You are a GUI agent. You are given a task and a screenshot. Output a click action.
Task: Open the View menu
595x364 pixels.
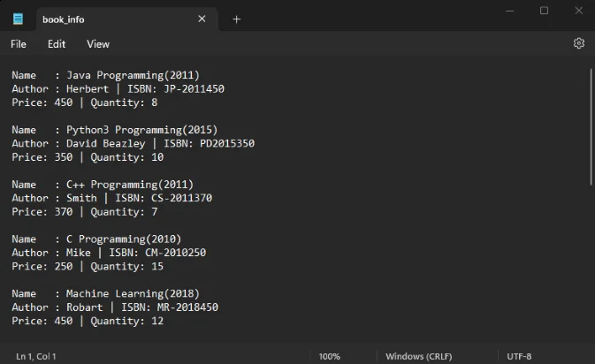coord(98,44)
